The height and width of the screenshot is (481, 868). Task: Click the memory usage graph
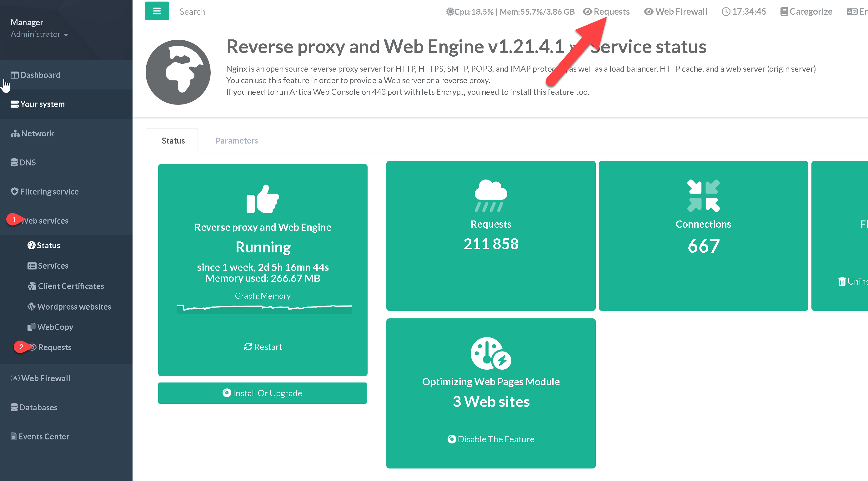[x=264, y=308]
